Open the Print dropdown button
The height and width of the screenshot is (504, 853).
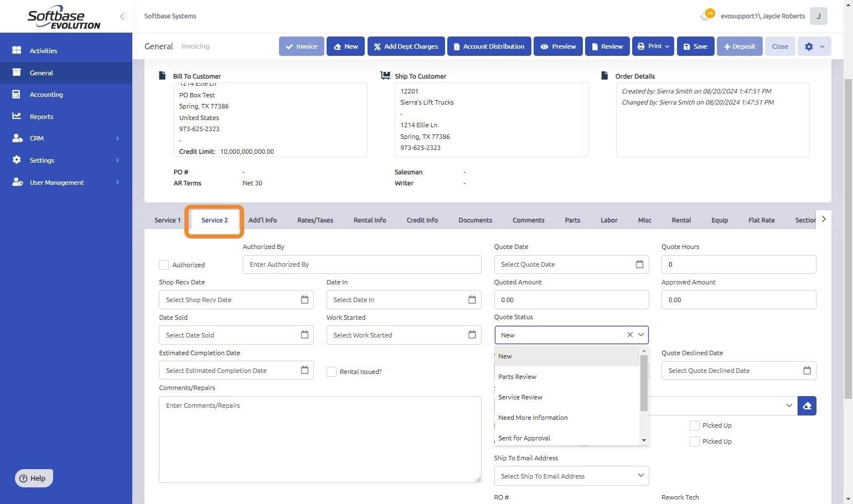point(653,46)
